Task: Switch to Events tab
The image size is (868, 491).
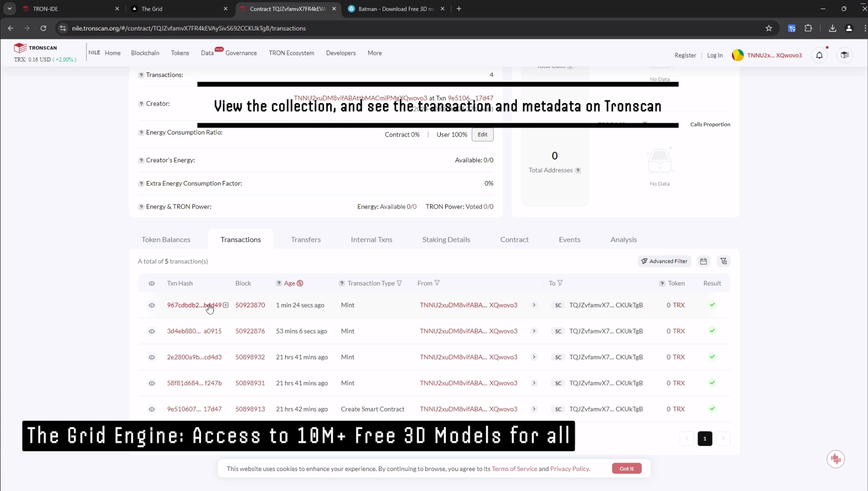Action: 569,239
